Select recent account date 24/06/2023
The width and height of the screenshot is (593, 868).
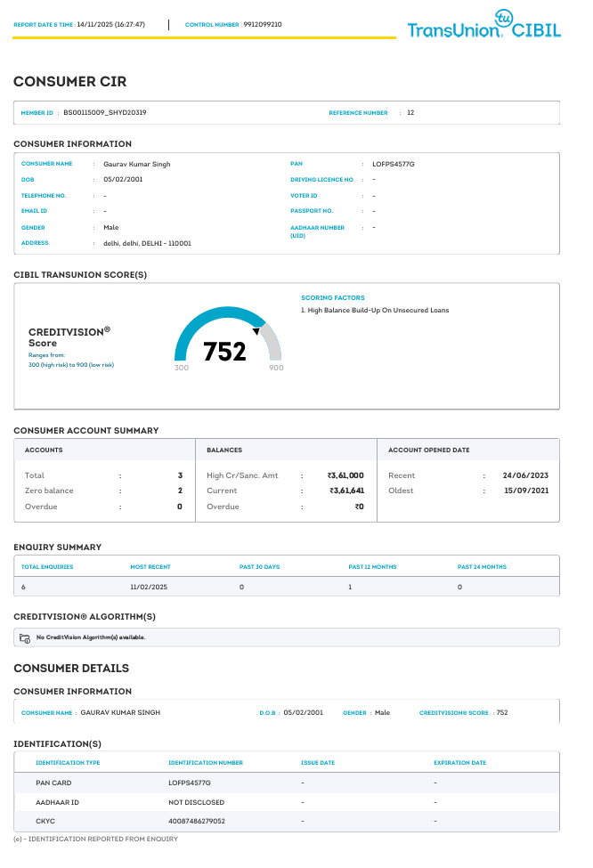click(x=525, y=475)
